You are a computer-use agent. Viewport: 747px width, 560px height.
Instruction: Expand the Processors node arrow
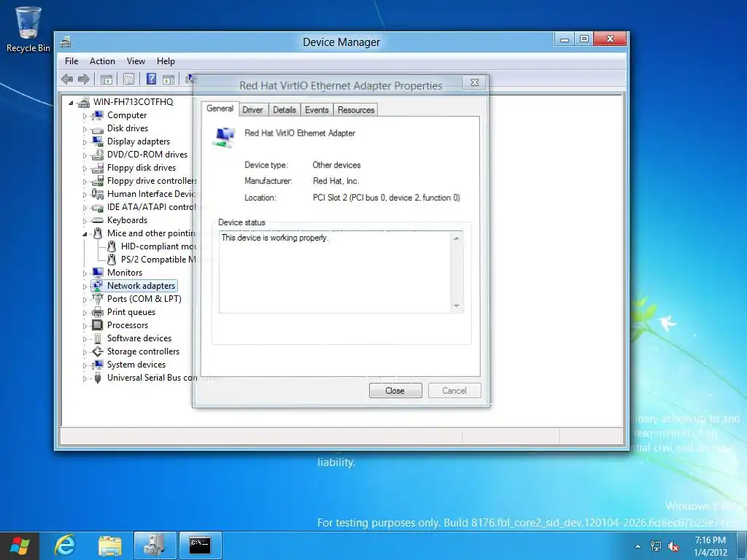(85, 326)
